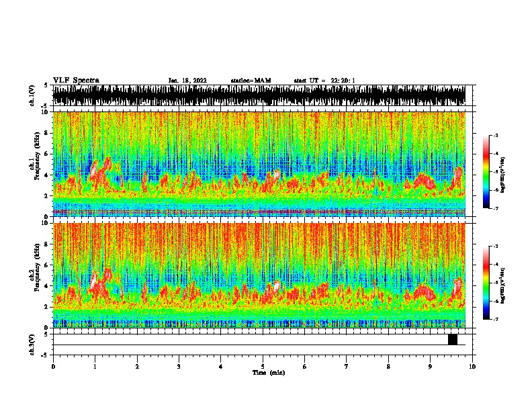Click the ch.1 spectrogram plot
The height and width of the screenshot is (411, 532).
259,164
